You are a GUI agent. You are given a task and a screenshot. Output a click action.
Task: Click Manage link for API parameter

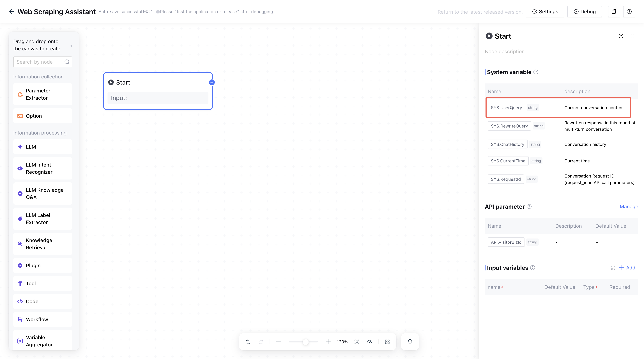(x=629, y=207)
